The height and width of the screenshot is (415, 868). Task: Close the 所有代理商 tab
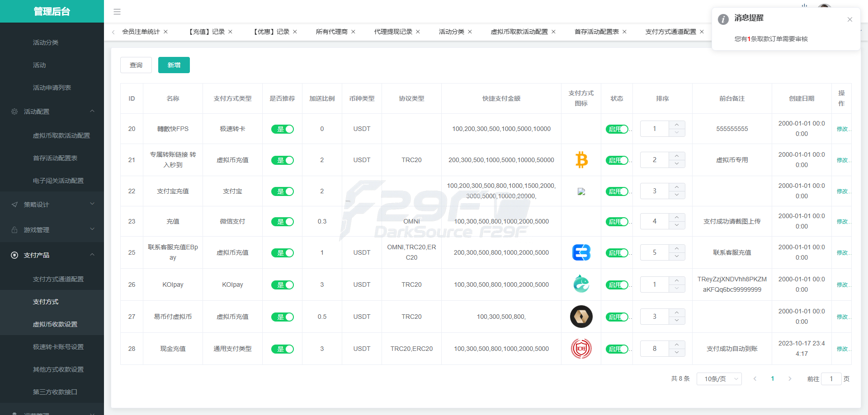[x=354, y=32]
